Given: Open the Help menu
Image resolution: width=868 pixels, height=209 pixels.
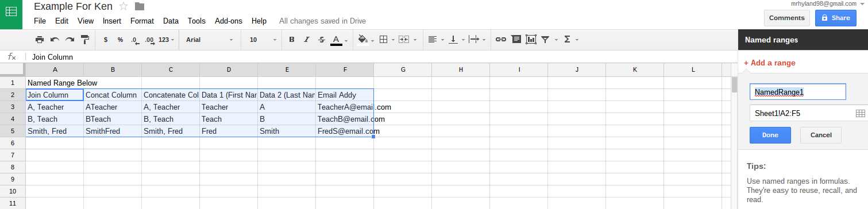Looking at the screenshot, I should click(x=259, y=21).
